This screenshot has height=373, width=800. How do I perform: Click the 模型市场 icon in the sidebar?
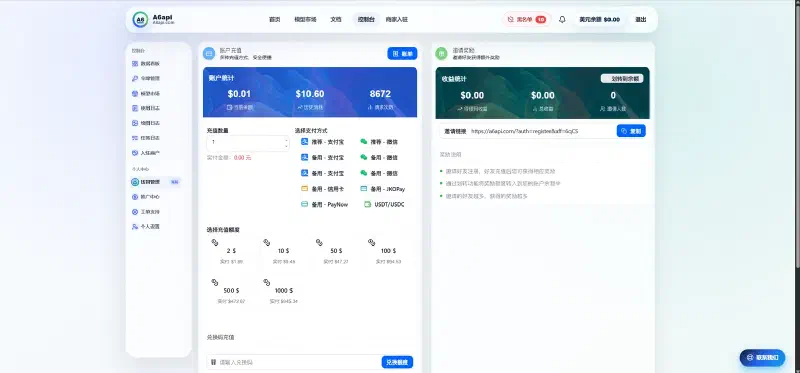click(x=135, y=93)
